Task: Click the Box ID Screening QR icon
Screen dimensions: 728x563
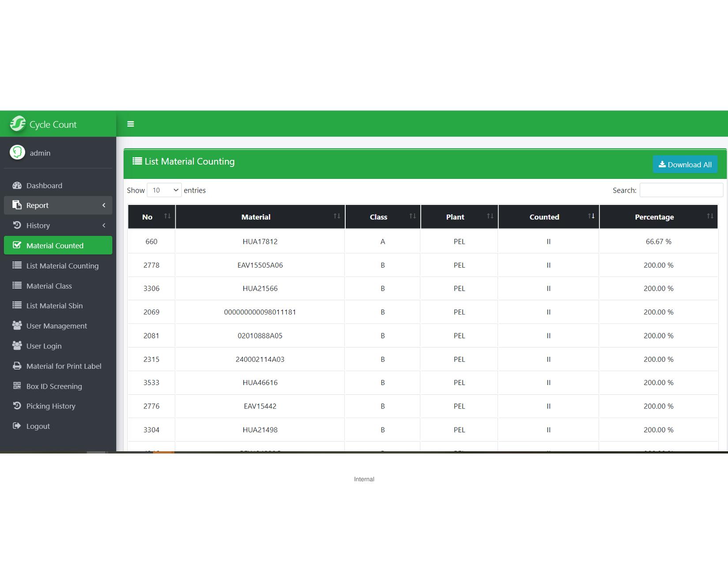Action: [17, 386]
